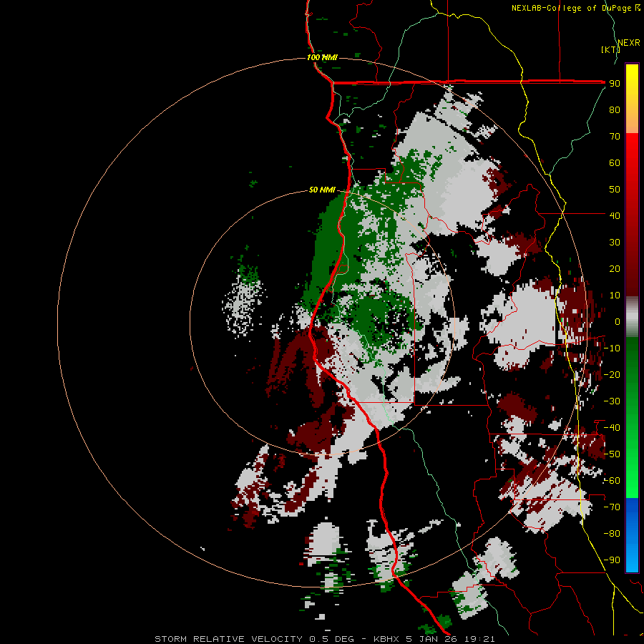Click the -30 scale label
644x644 pixels.
click(612, 401)
